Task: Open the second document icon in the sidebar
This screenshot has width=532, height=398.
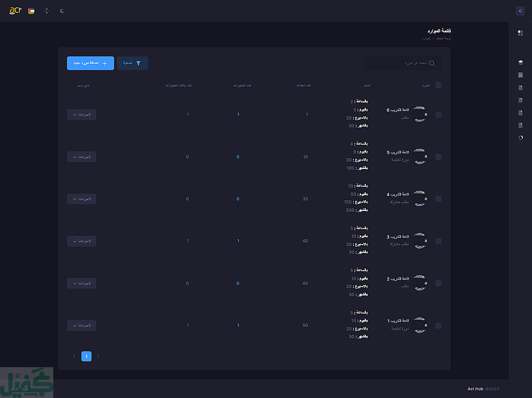Action: point(520,100)
